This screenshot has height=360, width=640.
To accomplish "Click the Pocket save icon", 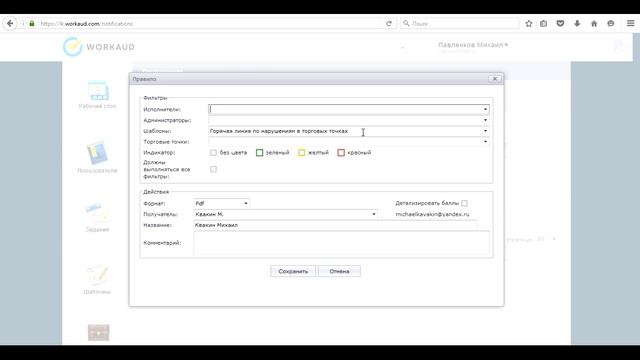I will [560, 24].
